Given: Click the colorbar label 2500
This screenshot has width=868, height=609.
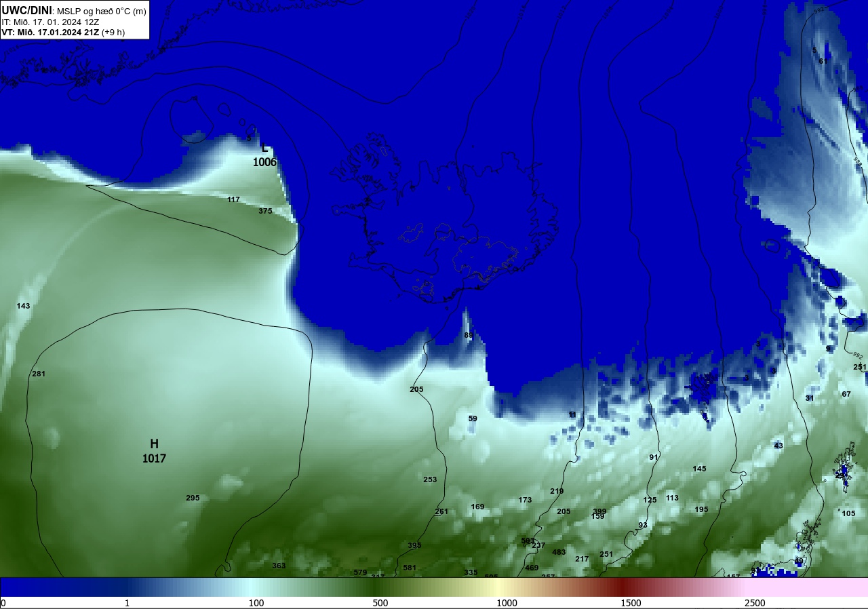Looking at the screenshot, I should click(755, 603).
